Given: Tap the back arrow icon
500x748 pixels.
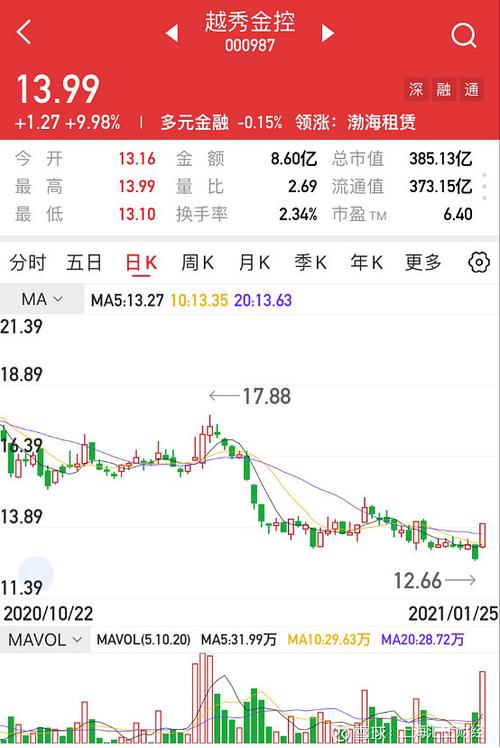Looking at the screenshot, I should 24,32.
